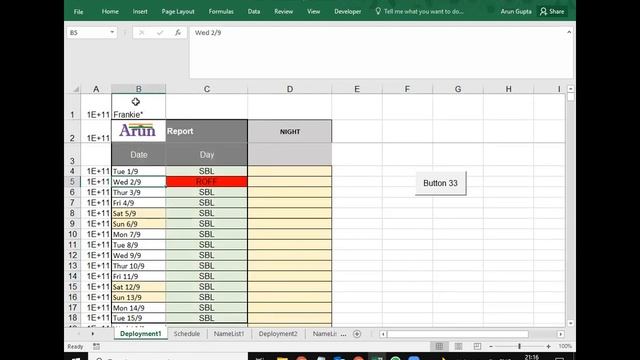This screenshot has width=640, height=360.
Task: Click the Windows Start button
Action: click(x=76, y=358)
